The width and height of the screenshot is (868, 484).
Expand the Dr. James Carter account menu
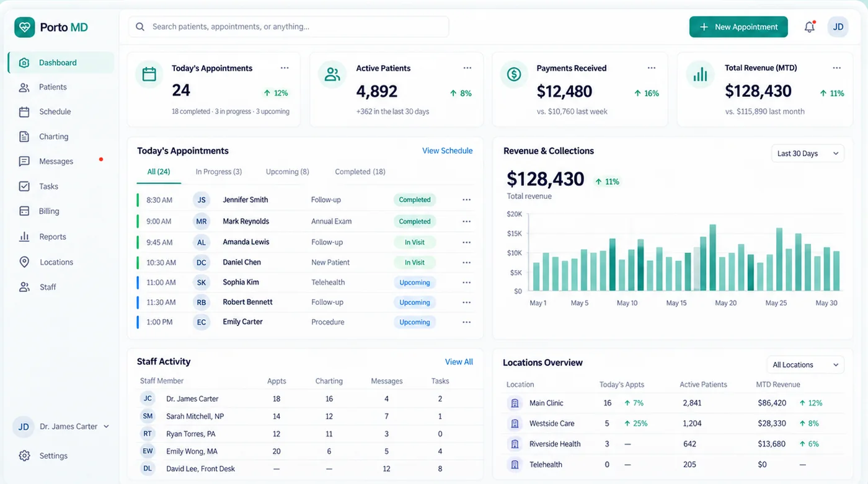[62, 426]
